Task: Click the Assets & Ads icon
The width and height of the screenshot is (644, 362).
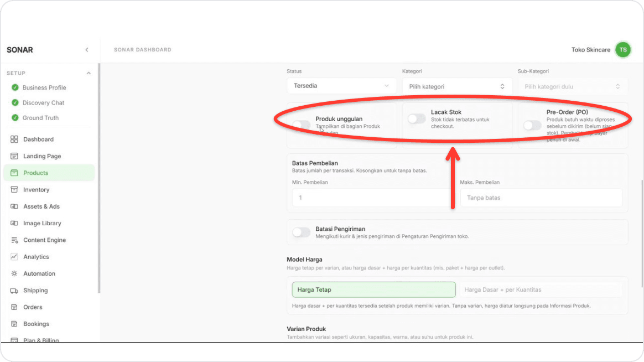Action: pos(14,206)
